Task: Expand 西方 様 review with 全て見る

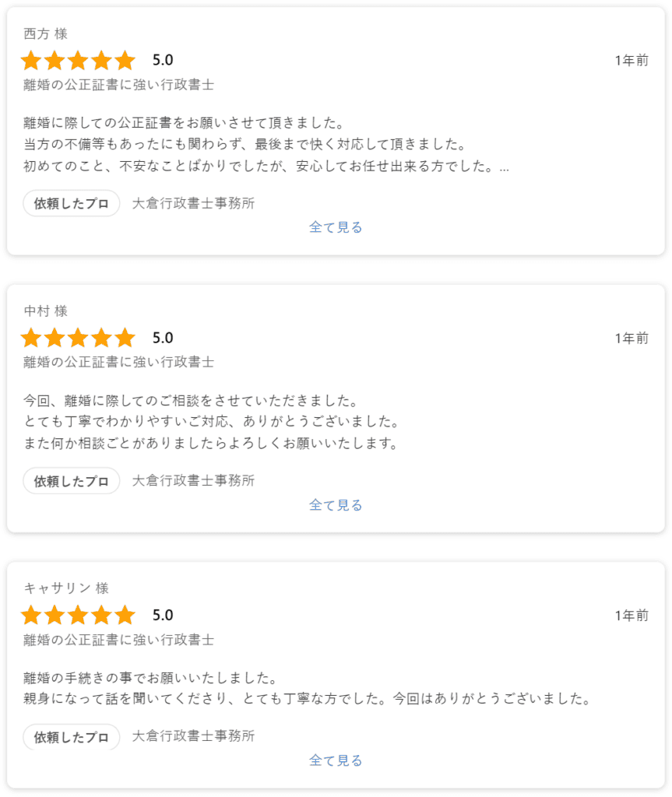Action: coord(336,227)
